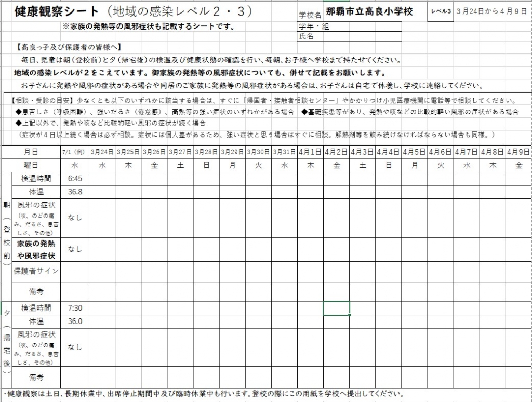Click the footer note starting 健康観察は土日
Viewport: 532px width, 402px height.
204,394
